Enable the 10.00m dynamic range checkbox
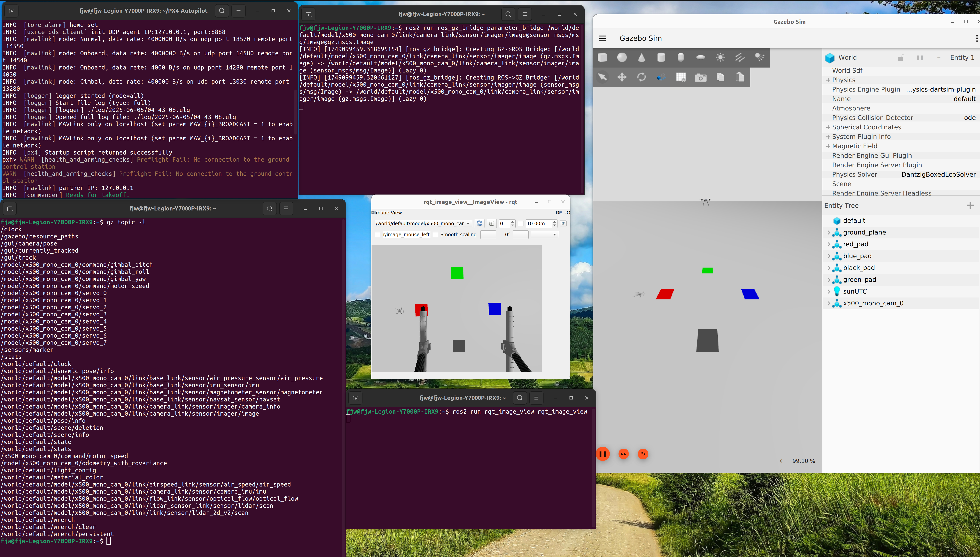Image resolution: width=980 pixels, height=557 pixels. [x=521, y=223]
